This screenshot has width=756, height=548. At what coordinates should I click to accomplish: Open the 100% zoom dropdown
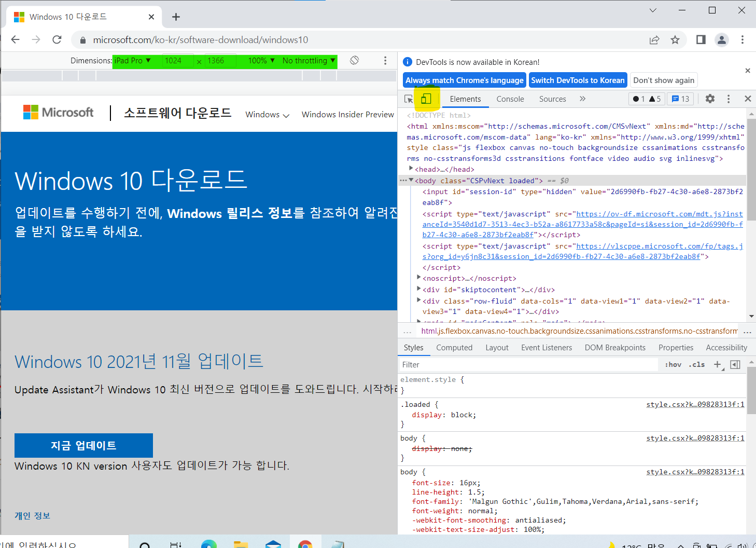[x=261, y=61]
